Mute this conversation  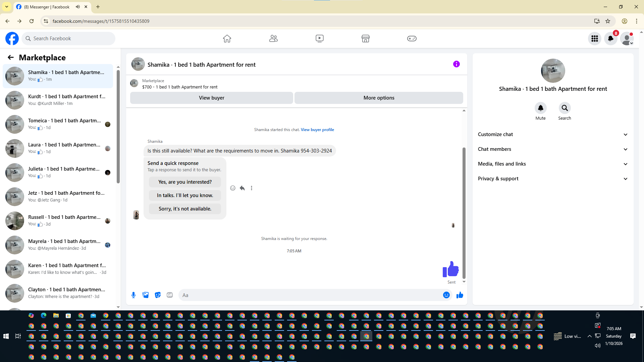540,108
